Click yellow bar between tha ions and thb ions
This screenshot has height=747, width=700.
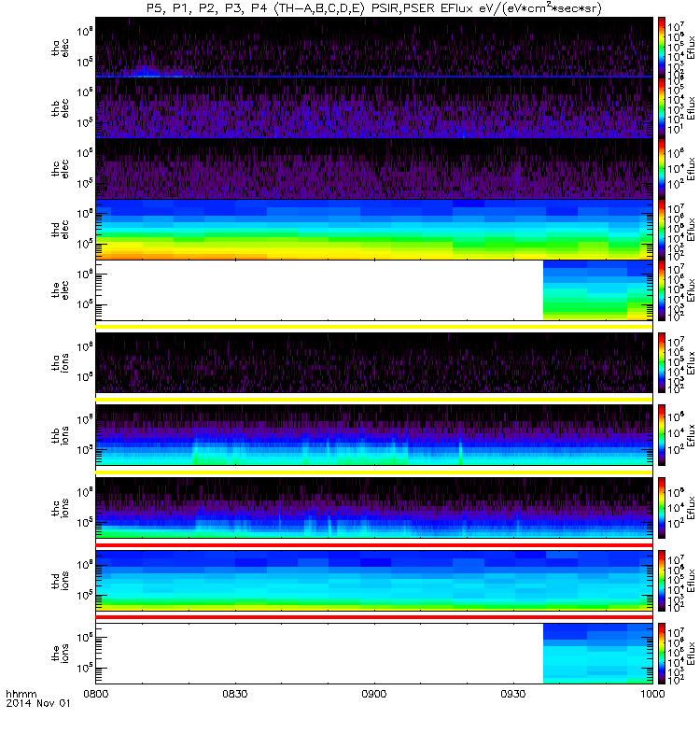click(374, 400)
